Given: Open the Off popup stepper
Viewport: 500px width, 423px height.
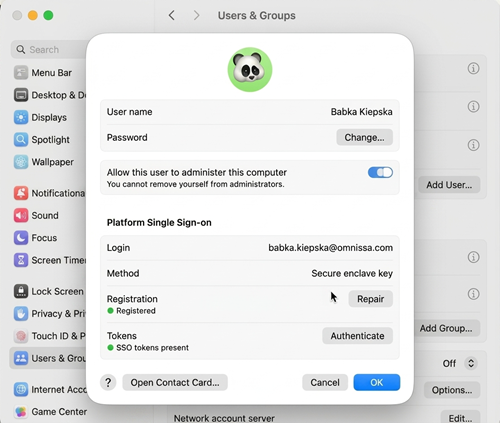Looking at the screenshot, I should click(471, 363).
